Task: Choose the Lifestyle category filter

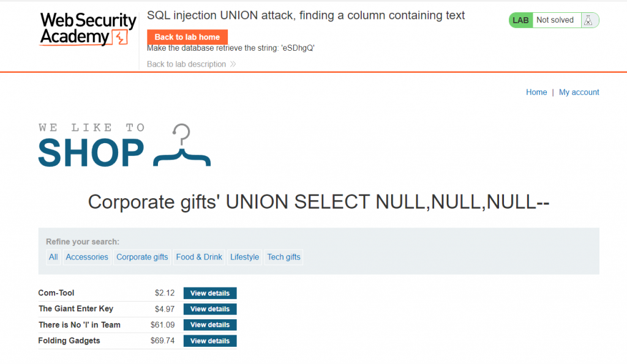Action: pos(244,257)
